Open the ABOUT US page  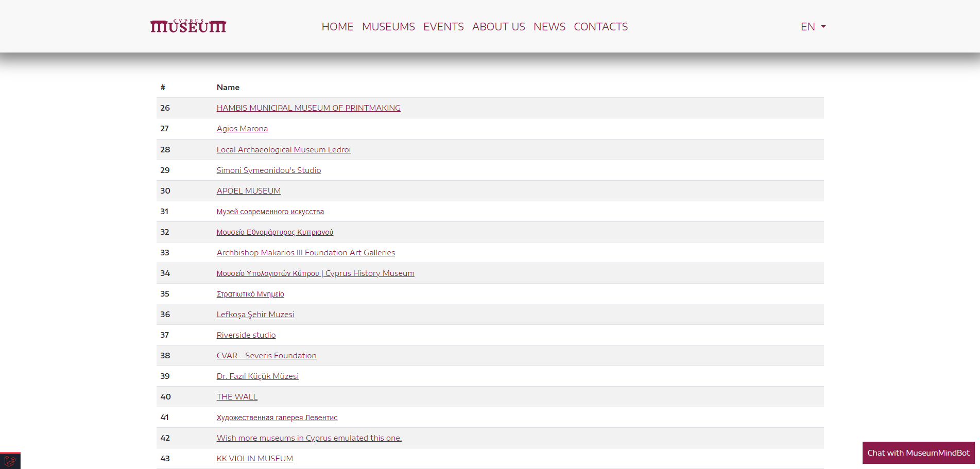coord(498,27)
